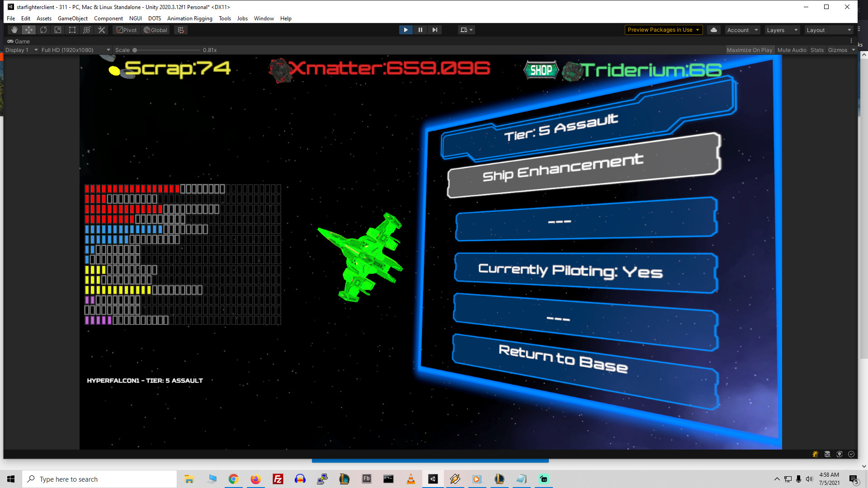Toggle the Stats overlay
This screenshot has width=868, height=488.
tap(816, 50)
